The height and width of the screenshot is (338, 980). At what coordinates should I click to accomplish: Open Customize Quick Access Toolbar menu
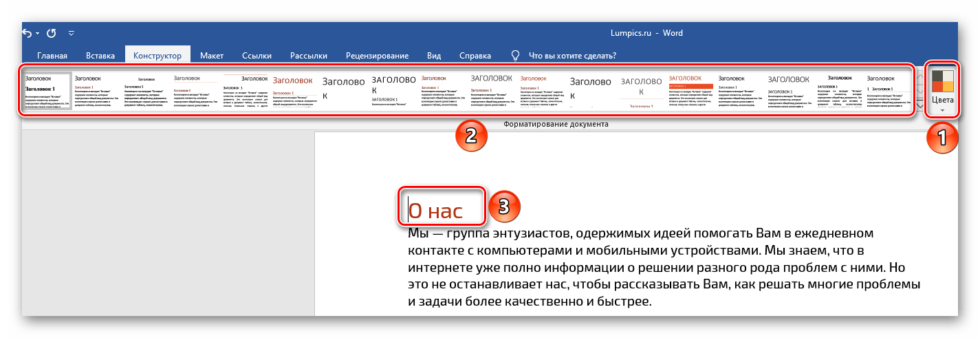pos(71,33)
